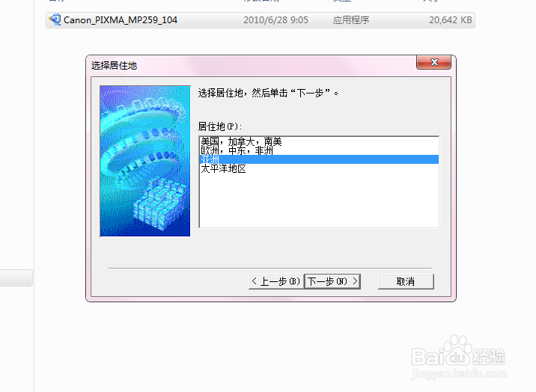This screenshot has width=536, height=392.
Task: Select the highlighted 亚洲 region entry
Action: click(319, 159)
